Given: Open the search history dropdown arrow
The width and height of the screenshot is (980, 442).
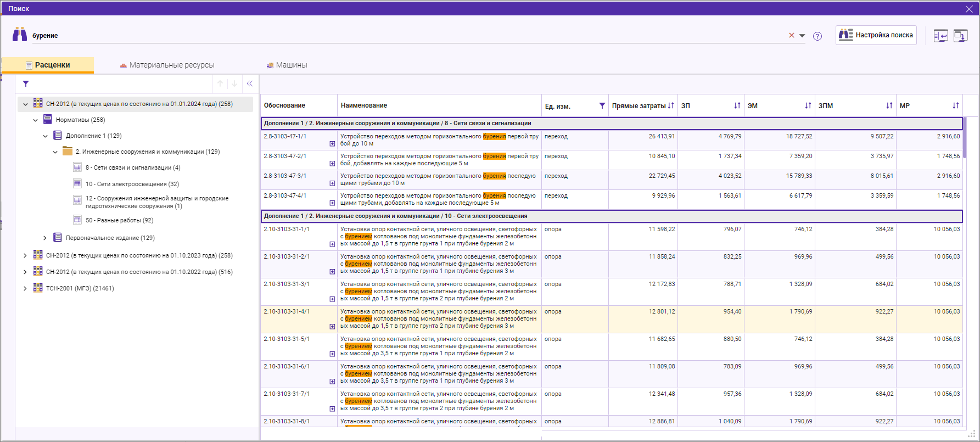Looking at the screenshot, I should (x=802, y=36).
